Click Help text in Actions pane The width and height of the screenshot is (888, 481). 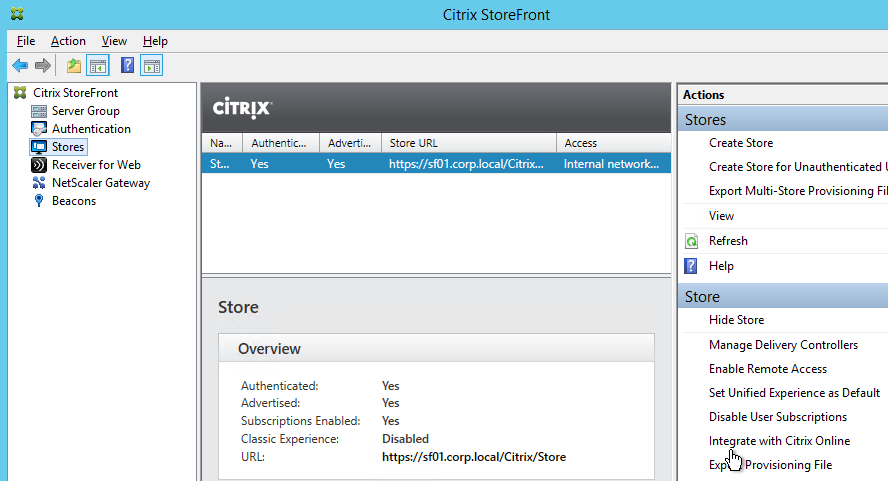721,266
